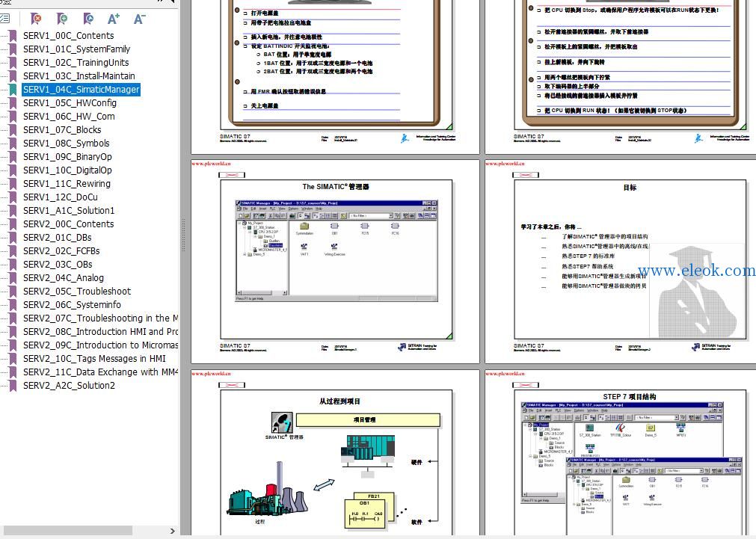Click the bookmark icon beside SERV1_05C_HWConfig
Image resolution: width=756 pixels, height=539 pixels.
[13, 103]
